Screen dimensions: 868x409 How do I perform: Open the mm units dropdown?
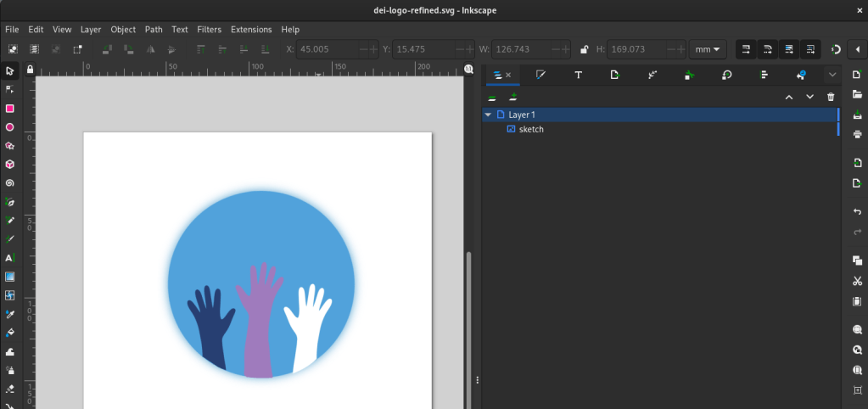[708, 49]
